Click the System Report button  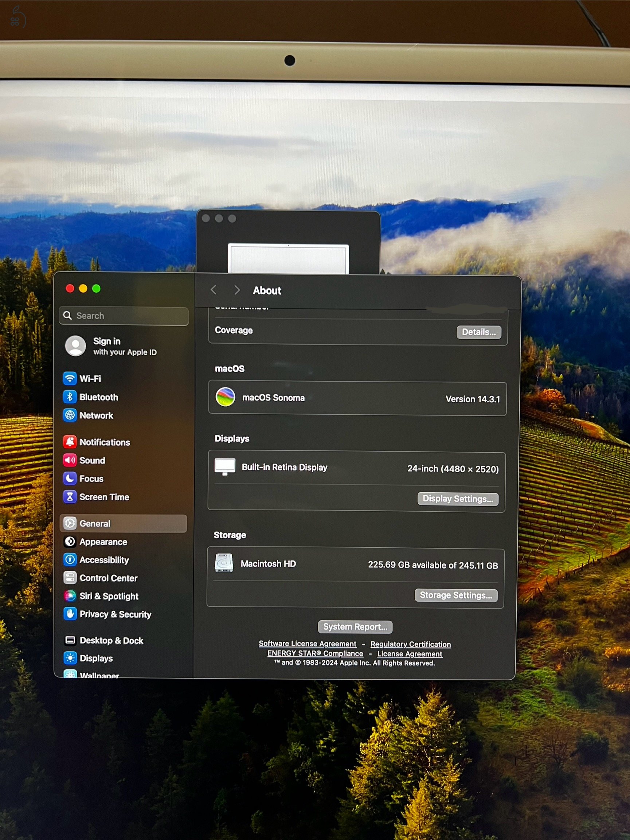[x=355, y=626]
